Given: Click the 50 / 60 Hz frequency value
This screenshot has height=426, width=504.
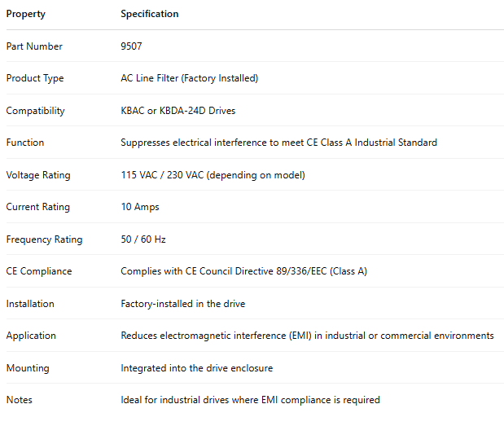Looking at the screenshot, I should click(x=143, y=239).
